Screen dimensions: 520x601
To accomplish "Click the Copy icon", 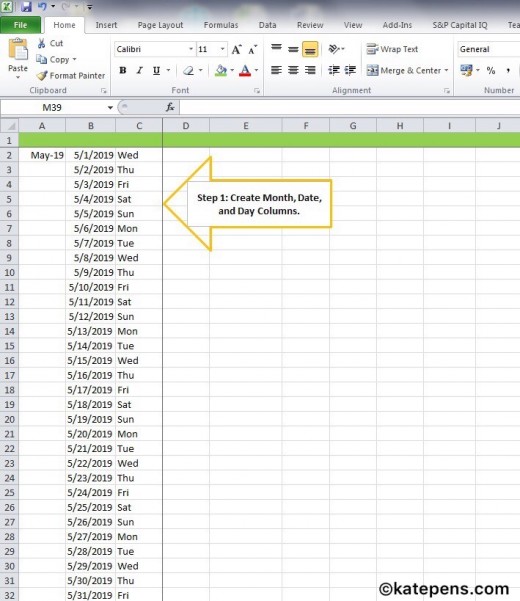I will (41, 59).
